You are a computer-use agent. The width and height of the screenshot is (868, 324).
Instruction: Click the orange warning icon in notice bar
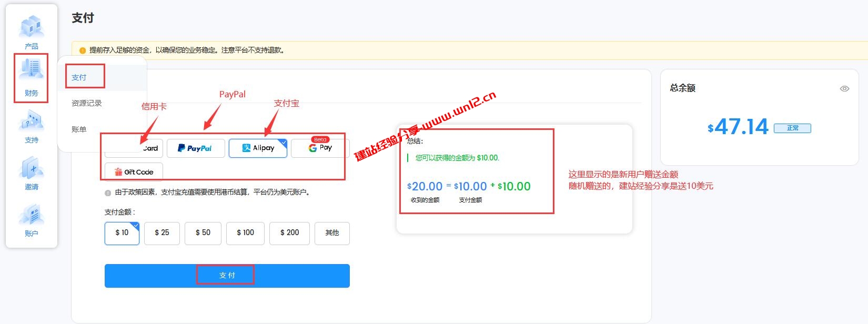(x=83, y=50)
